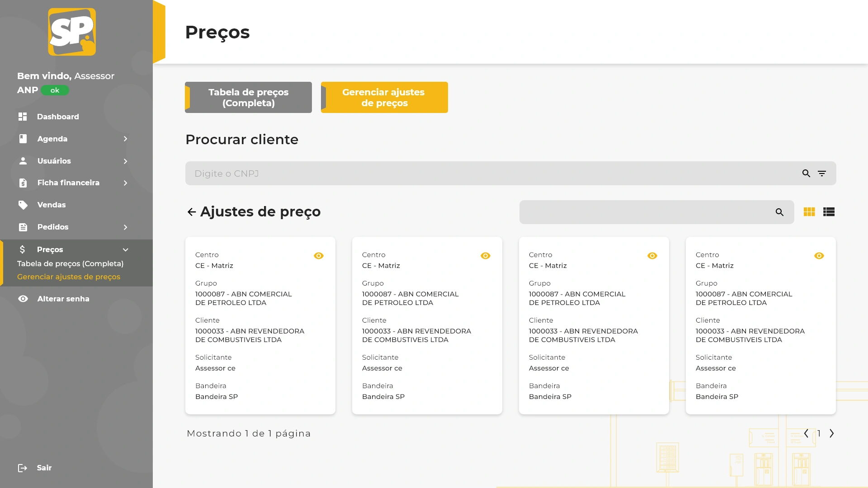
Task: Click Tabela de preços (Completa) button
Action: coord(248,98)
